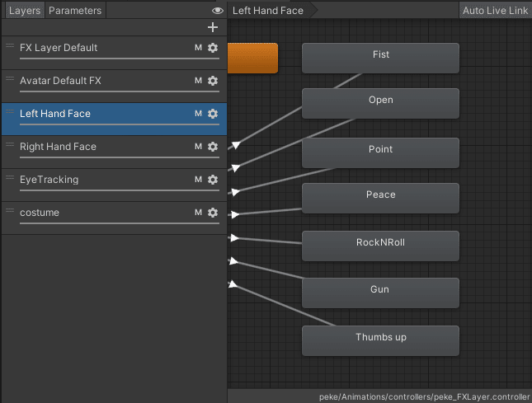Select the orange default state node

252,59
